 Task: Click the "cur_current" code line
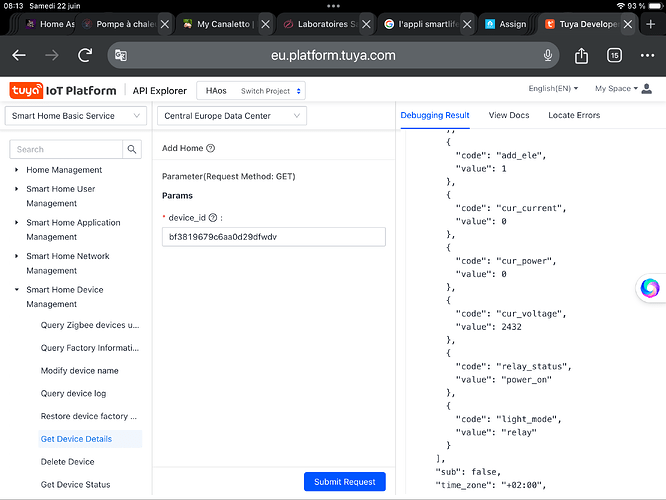click(x=511, y=208)
